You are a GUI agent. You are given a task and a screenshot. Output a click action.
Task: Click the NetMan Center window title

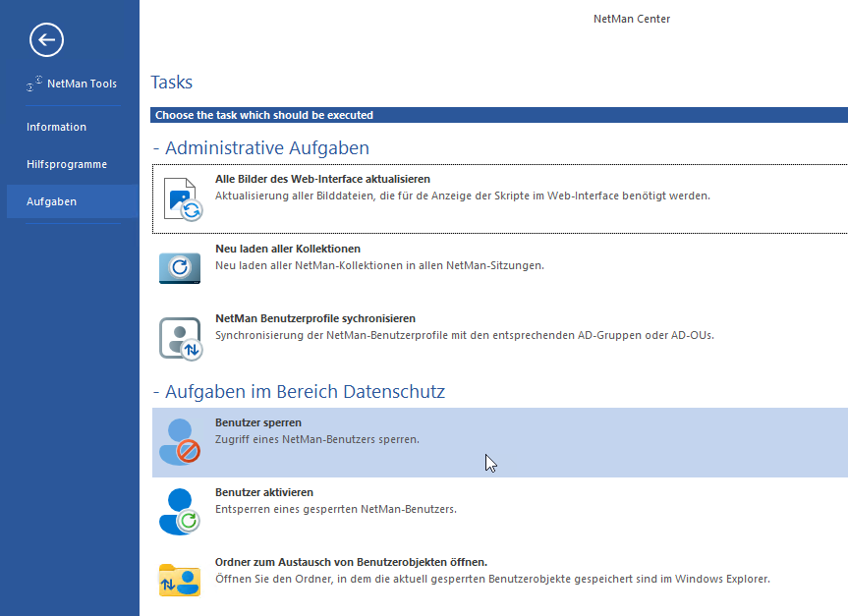coord(632,19)
